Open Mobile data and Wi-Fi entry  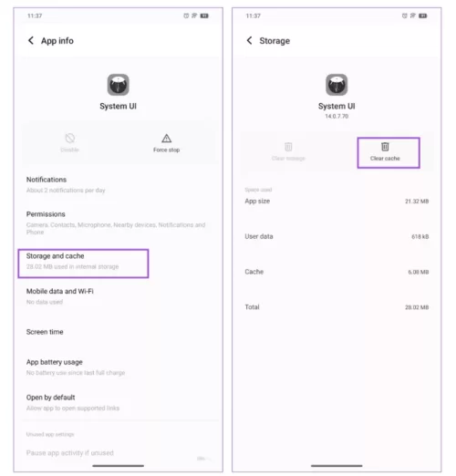[119, 296]
